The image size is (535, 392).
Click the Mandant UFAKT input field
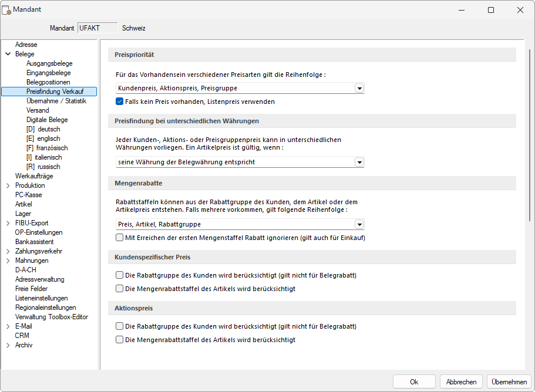[97, 28]
